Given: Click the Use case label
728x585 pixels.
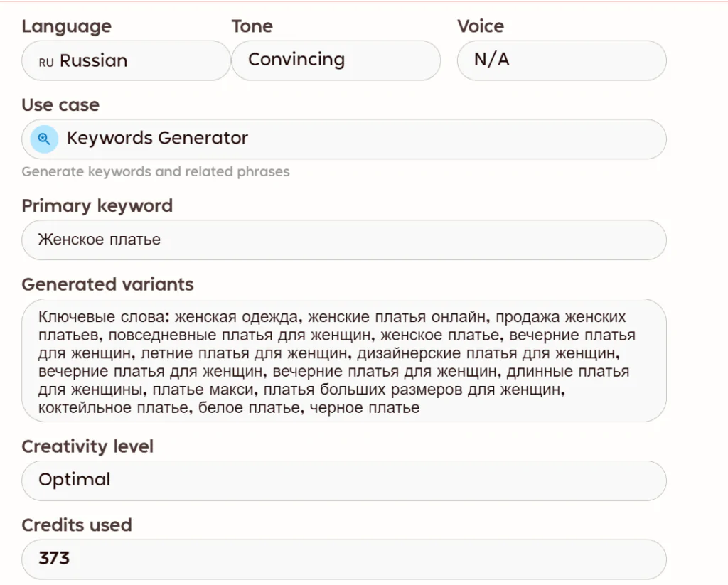Looking at the screenshot, I should tap(60, 105).
